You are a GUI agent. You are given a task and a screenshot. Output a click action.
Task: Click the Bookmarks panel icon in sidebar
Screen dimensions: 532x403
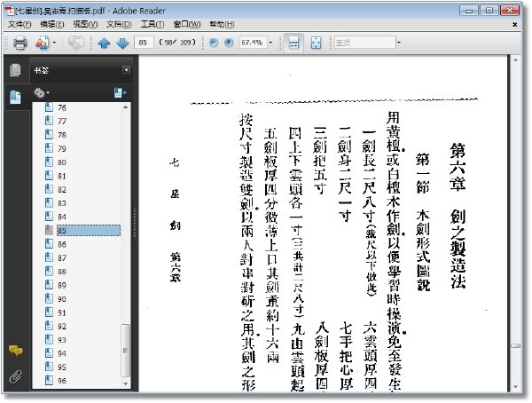(15, 97)
